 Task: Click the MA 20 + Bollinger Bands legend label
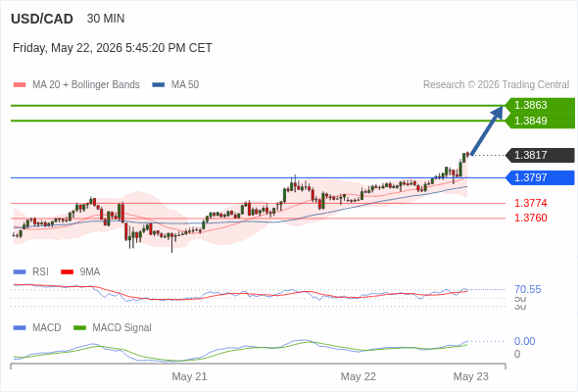point(86,85)
